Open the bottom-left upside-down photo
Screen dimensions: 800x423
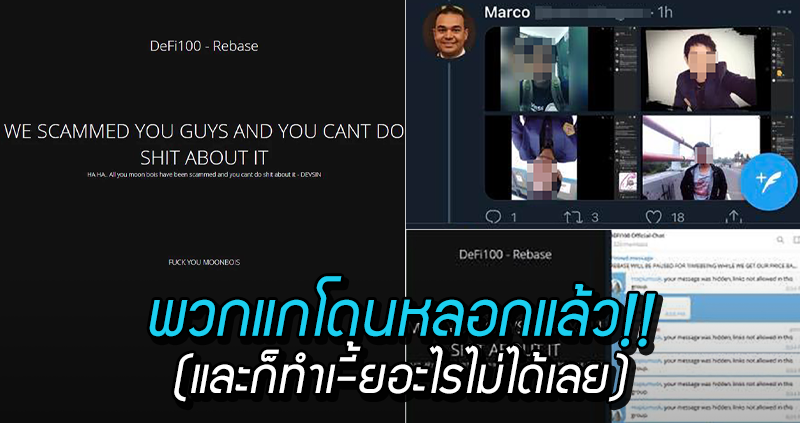[x=544, y=157]
